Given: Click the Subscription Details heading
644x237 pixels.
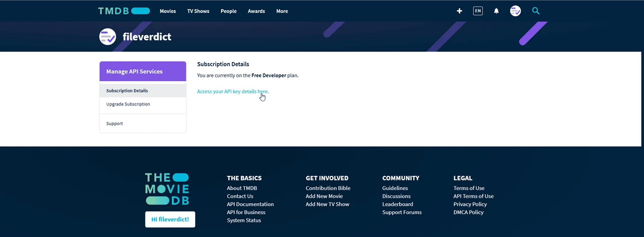Looking at the screenshot, I should click(x=223, y=64).
